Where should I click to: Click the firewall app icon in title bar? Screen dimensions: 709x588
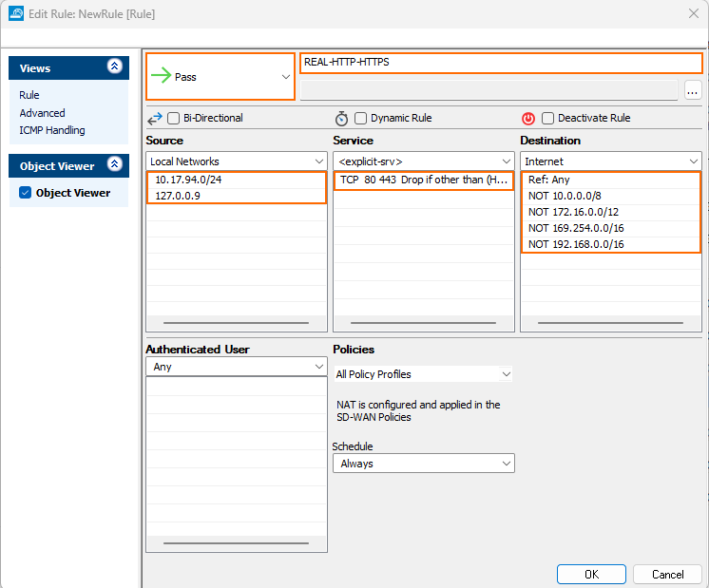coord(15,14)
